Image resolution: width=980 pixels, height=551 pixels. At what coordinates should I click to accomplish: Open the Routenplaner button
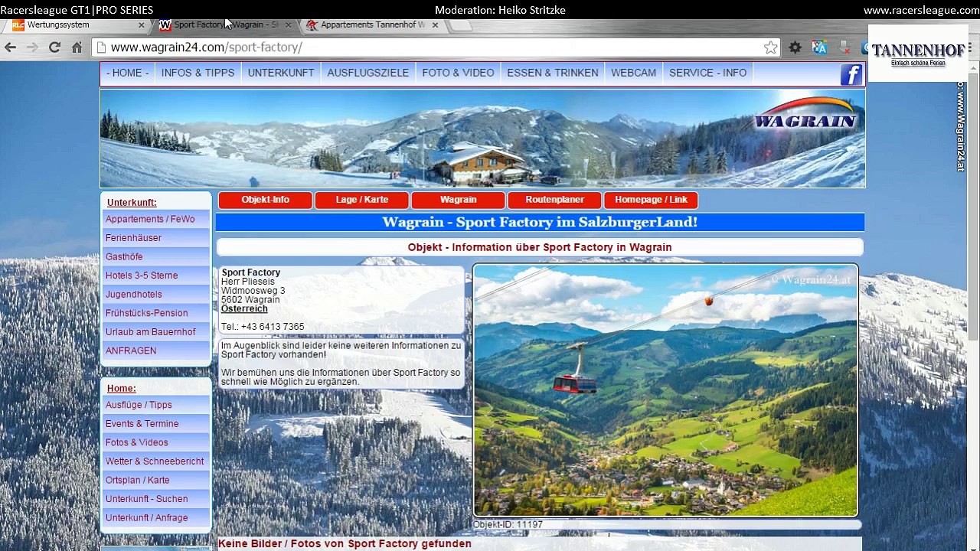pyautogui.click(x=554, y=200)
